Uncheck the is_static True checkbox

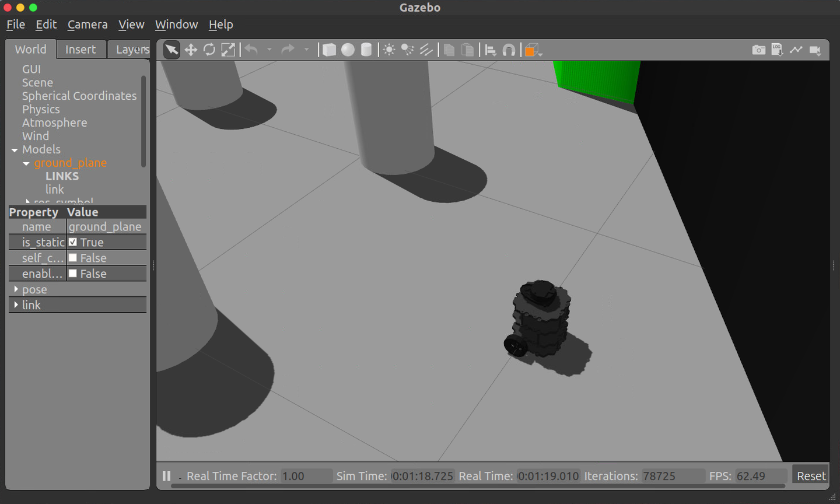tap(73, 242)
